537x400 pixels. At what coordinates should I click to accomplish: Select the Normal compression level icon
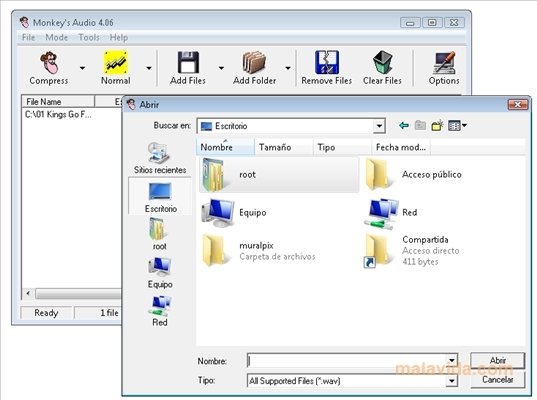coord(116,62)
